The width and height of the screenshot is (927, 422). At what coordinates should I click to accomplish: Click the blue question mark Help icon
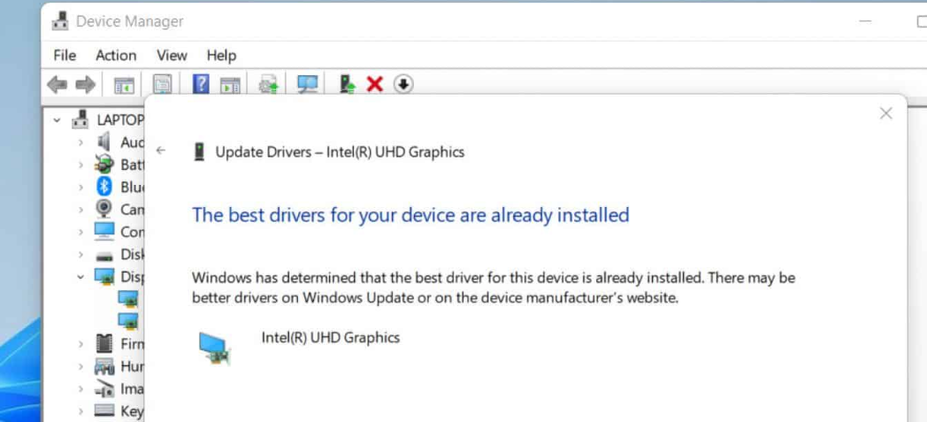coord(201,85)
